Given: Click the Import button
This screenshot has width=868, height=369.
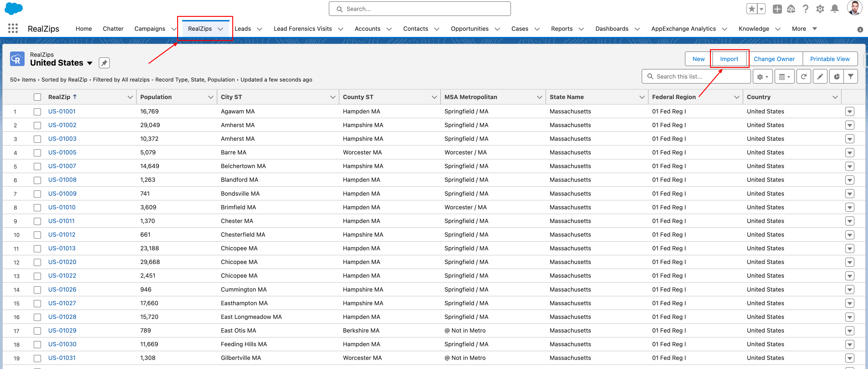Looking at the screenshot, I should 729,59.
